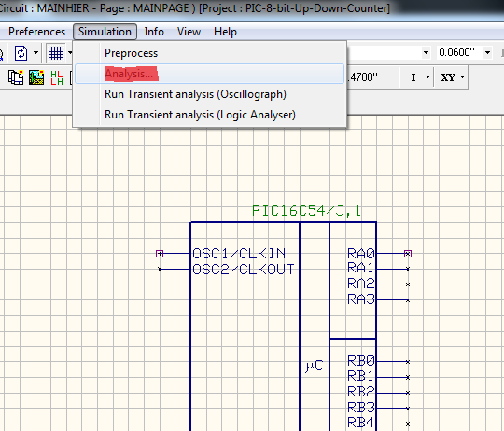Click the OSC2/CLKOUT pin end marker
Viewport: 504px width, 431px height.
click(160, 269)
